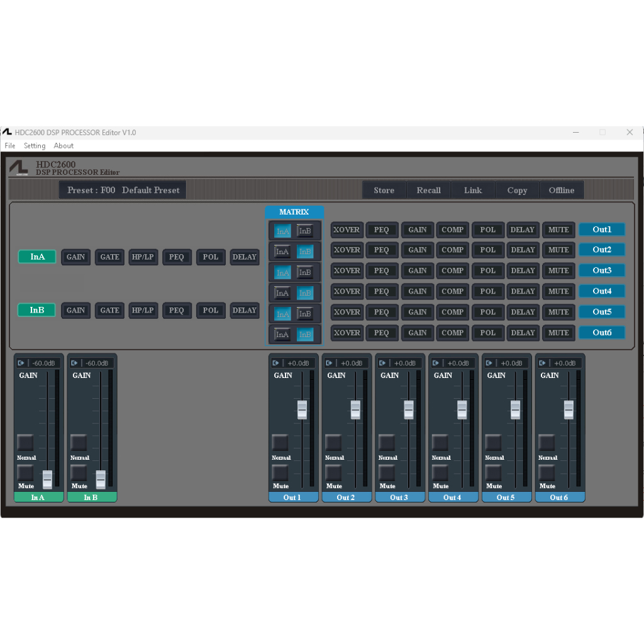Click the input icon on In A strip
Screen dimensions: 644x644
(21, 363)
